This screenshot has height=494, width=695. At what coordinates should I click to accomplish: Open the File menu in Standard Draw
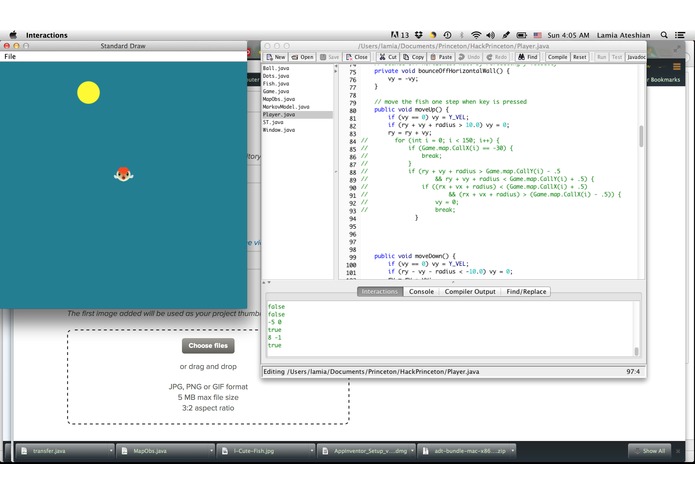click(x=10, y=56)
